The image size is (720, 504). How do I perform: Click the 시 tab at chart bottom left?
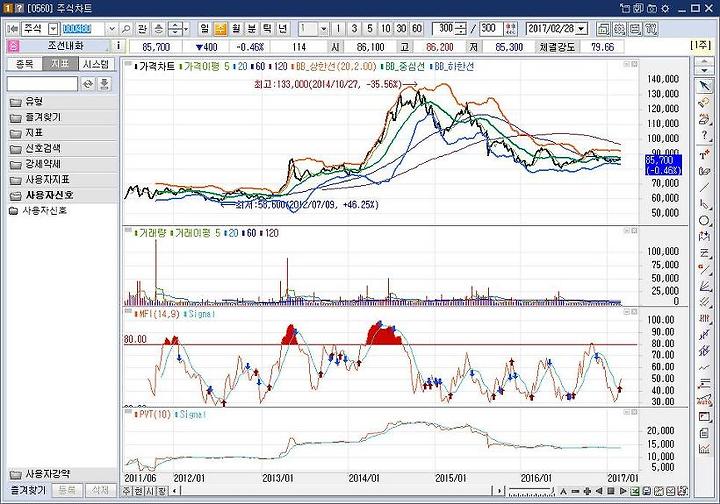pos(150,491)
